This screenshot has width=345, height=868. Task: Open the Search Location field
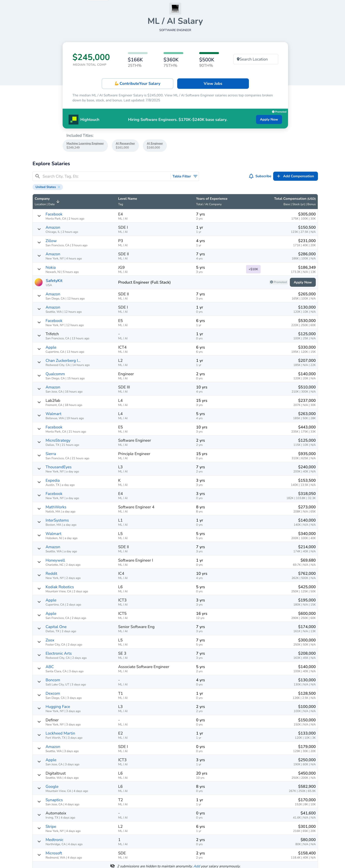coord(256,59)
